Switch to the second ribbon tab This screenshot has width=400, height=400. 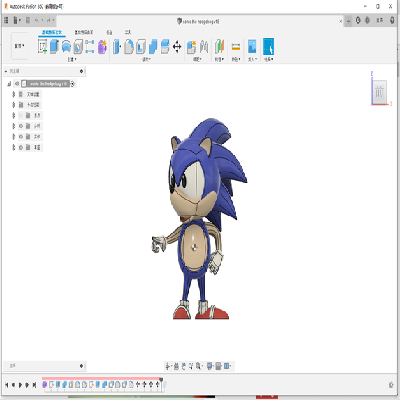(x=84, y=32)
